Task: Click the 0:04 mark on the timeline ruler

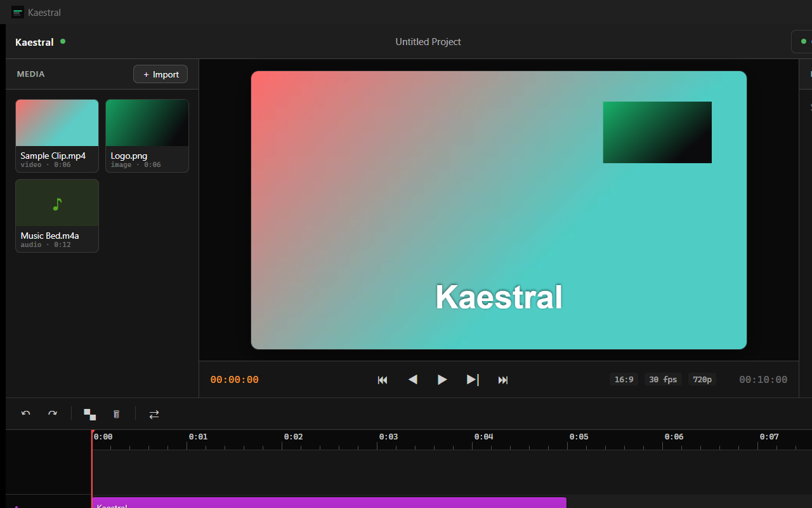Action: pos(483,437)
